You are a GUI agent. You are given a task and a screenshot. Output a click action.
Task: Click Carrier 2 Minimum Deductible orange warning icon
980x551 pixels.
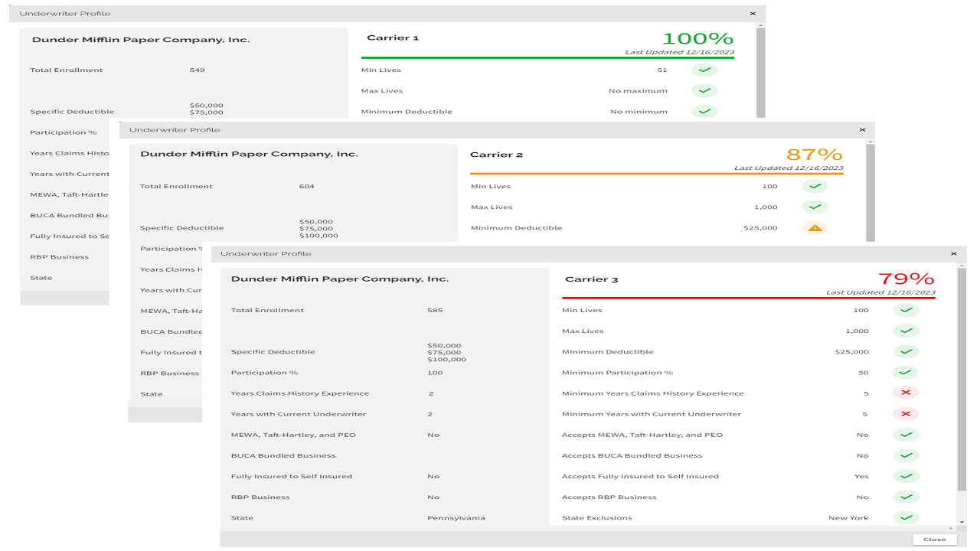point(815,227)
